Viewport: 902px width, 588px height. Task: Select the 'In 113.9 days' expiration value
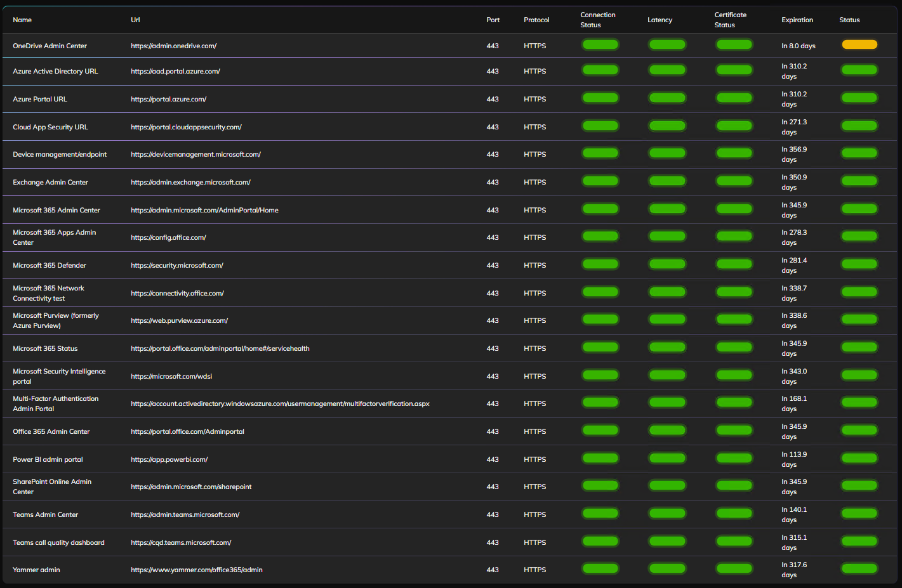pos(794,459)
